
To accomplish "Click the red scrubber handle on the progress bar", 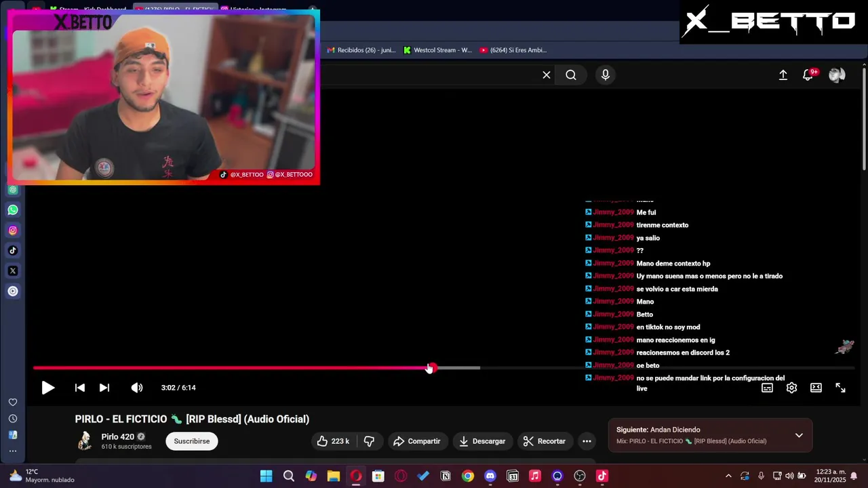I will pos(431,368).
